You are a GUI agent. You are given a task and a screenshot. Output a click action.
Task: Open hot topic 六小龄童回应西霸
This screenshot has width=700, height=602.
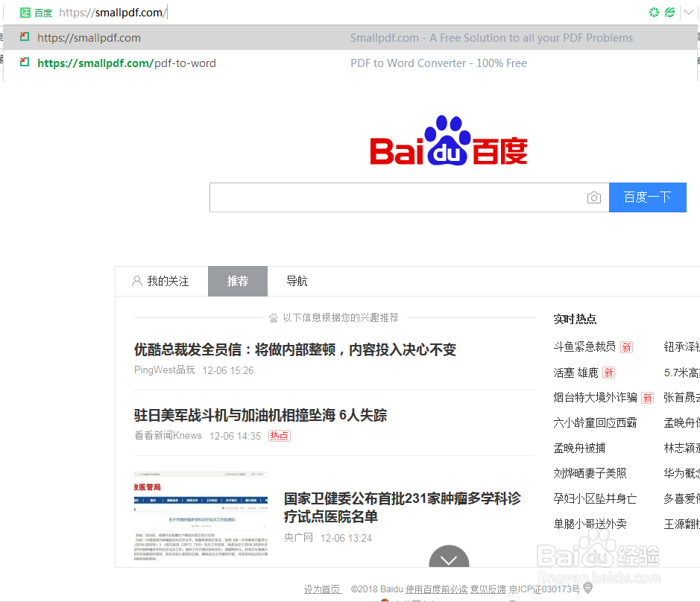[x=595, y=422]
